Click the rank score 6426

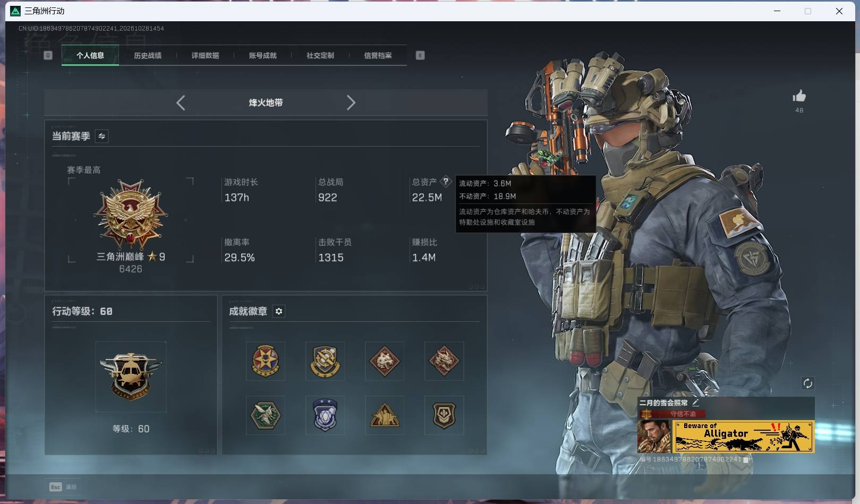coord(131,269)
